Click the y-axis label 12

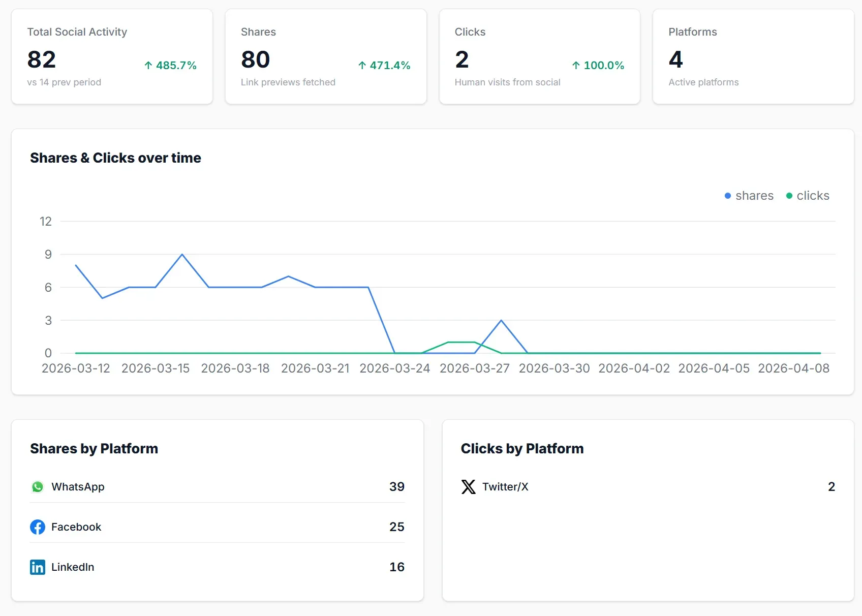(x=46, y=222)
